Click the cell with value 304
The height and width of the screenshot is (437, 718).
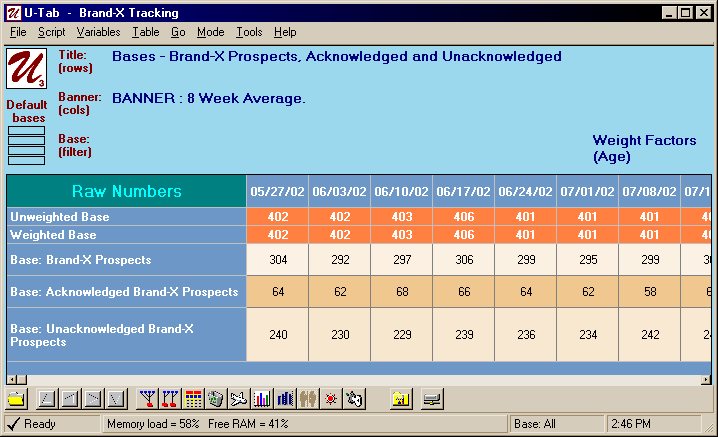(278, 260)
